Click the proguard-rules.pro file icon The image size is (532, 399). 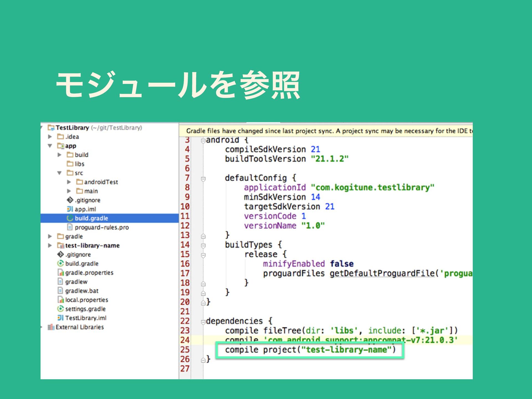click(70, 227)
